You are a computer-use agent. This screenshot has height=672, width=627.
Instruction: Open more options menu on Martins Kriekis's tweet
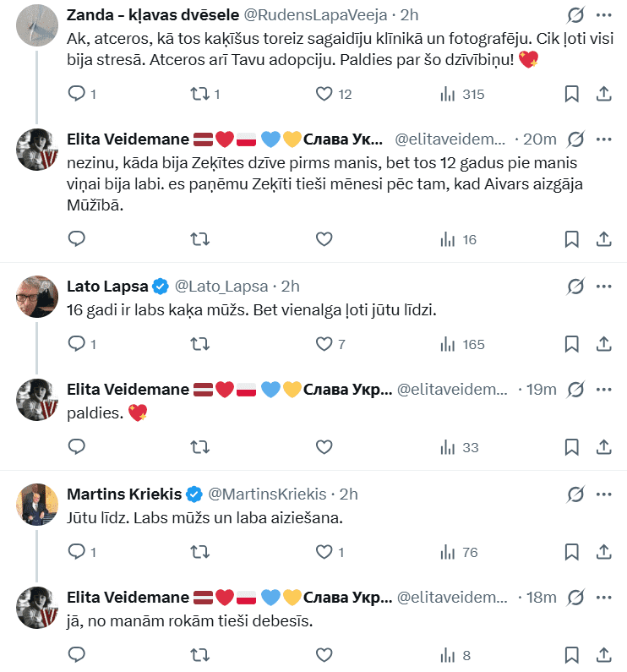(604, 494)
